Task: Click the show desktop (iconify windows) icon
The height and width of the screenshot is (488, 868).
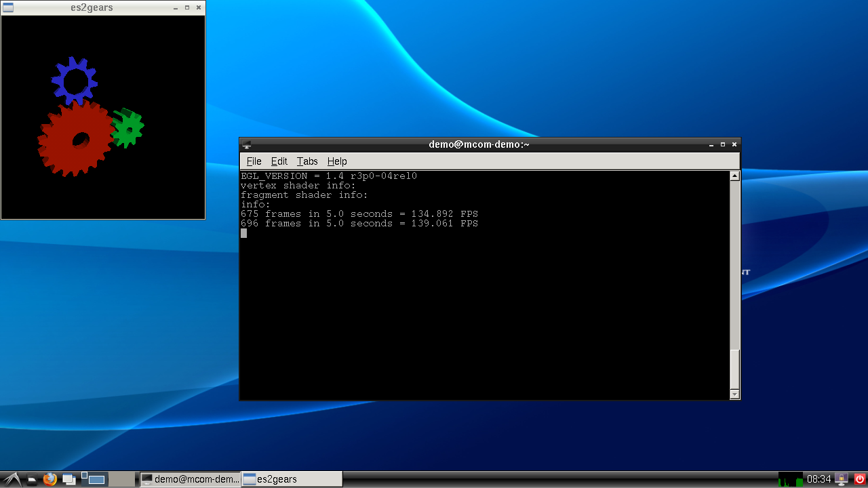Action: click(x=68, y=479)
